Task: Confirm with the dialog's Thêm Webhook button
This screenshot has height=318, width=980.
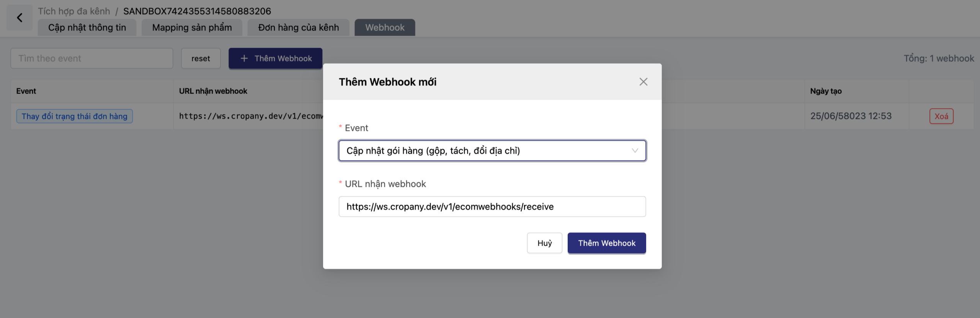Action: (x=606, y=243)
